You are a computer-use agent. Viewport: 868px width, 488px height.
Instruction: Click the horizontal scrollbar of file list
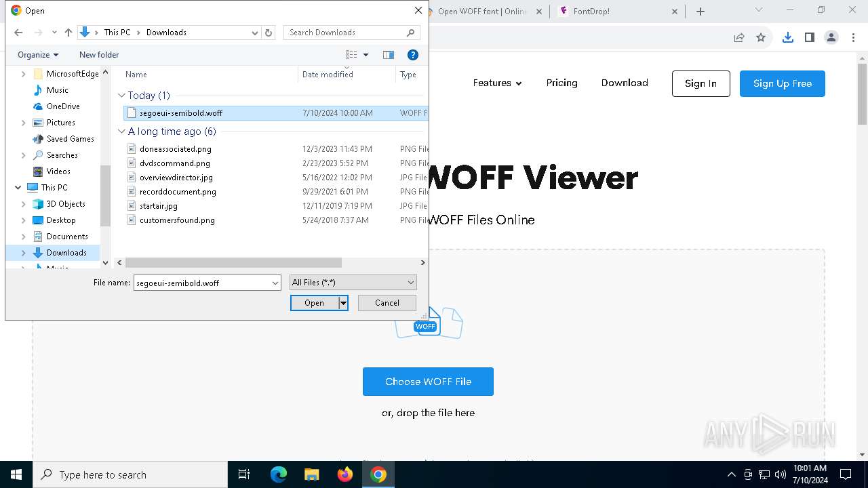pyautogui.click(x=233, y=262)
